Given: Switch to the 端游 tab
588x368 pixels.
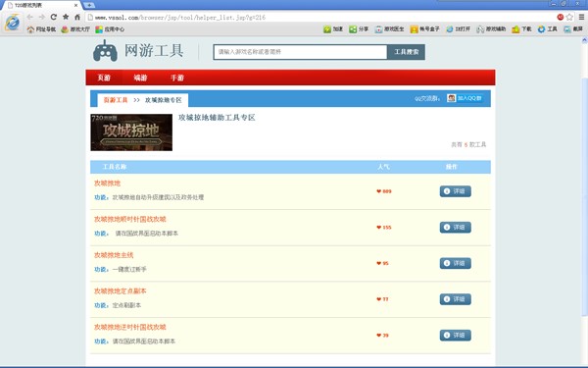Looking at the screenshot, I should [140, 78].
